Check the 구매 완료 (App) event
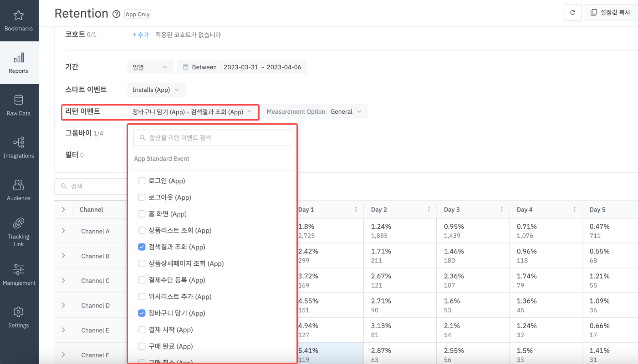The width and height of the screenshot is (638, 364). [142, 346]
